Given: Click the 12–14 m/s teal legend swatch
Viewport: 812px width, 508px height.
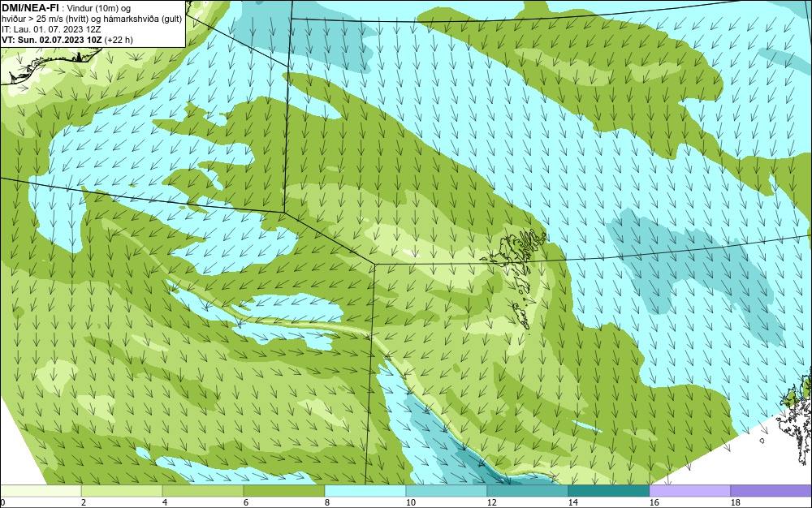Looking at the screenshot, I should point(528,490).
